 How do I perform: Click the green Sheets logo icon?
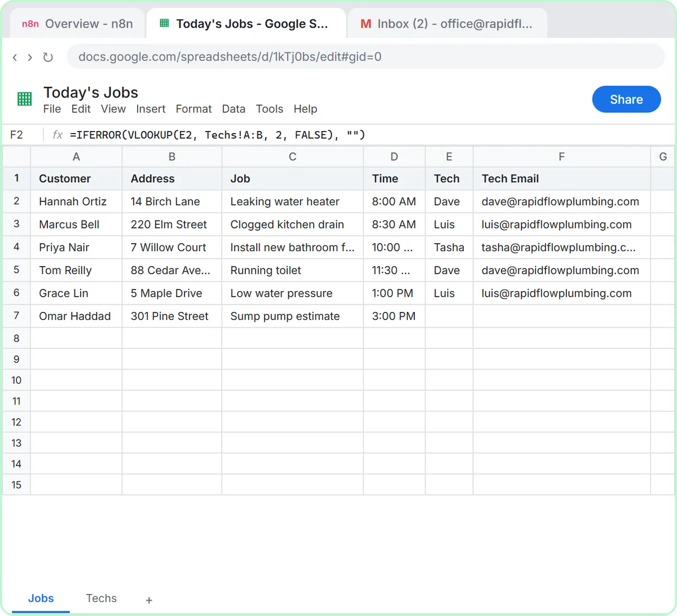tap(24, 99)
